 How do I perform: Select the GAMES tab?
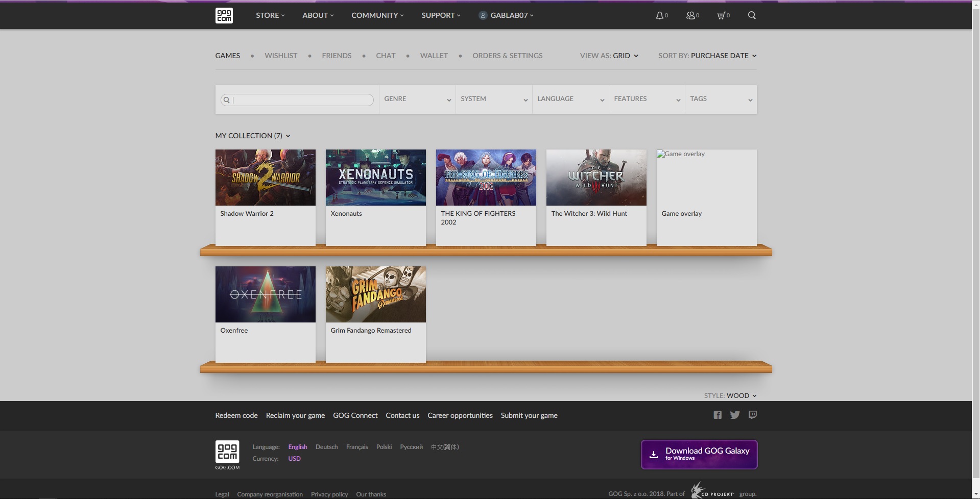point(228,56)
